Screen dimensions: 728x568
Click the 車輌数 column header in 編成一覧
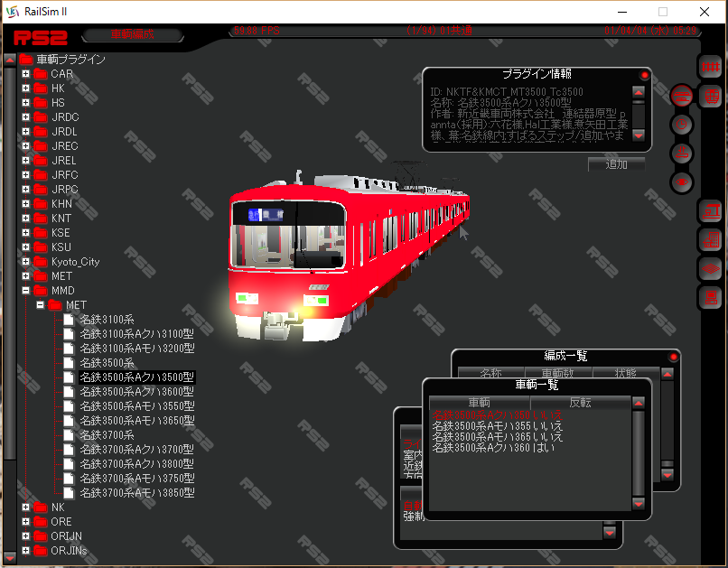coord(558,373)
